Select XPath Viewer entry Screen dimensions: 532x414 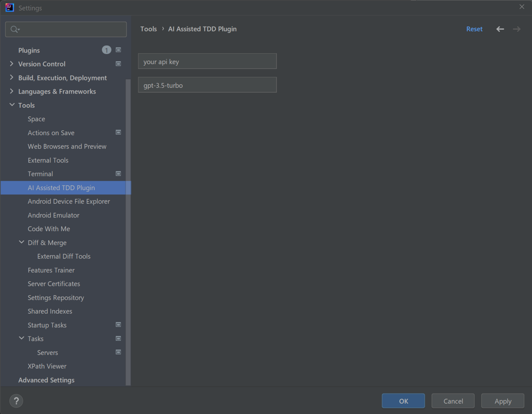(47, 367)
